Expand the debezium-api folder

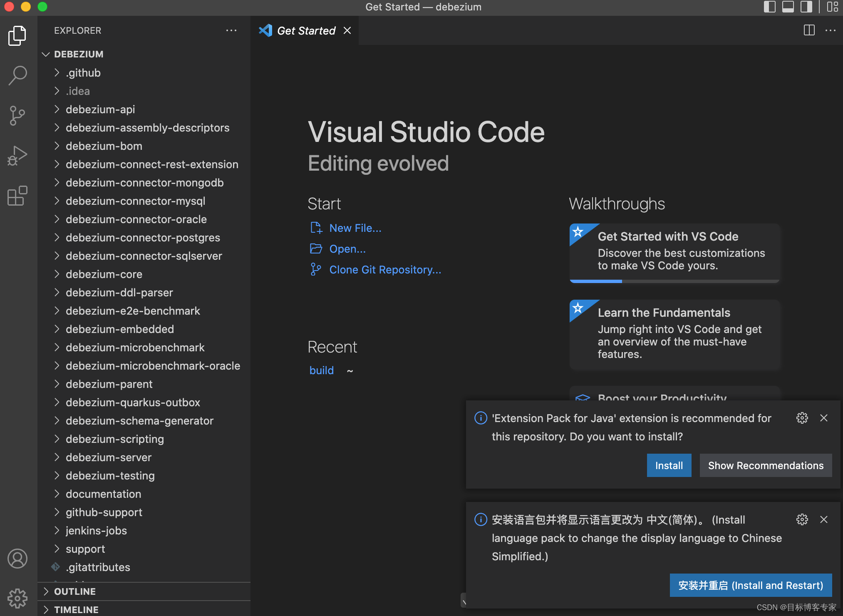click(57, 109)
